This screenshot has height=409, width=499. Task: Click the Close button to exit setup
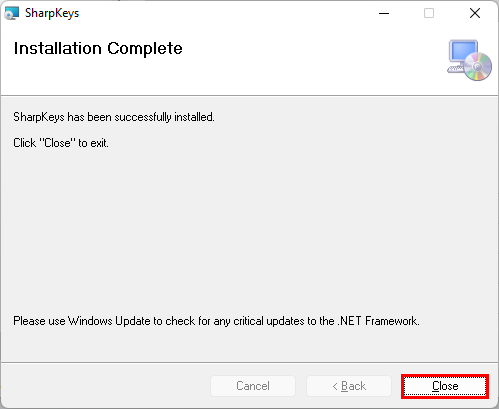click(x=445, y=386)
